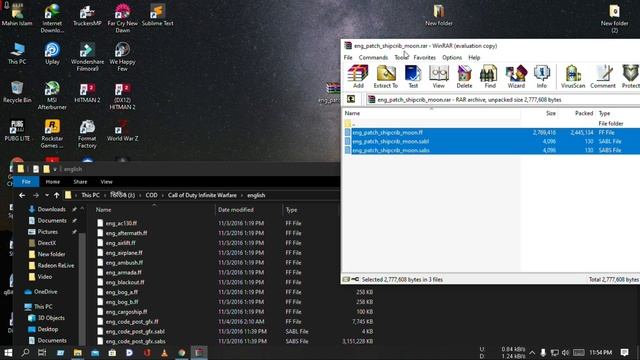This screenshot has width=640, height=360.
Task: Open WinRAR File menu
Action: 348,58
